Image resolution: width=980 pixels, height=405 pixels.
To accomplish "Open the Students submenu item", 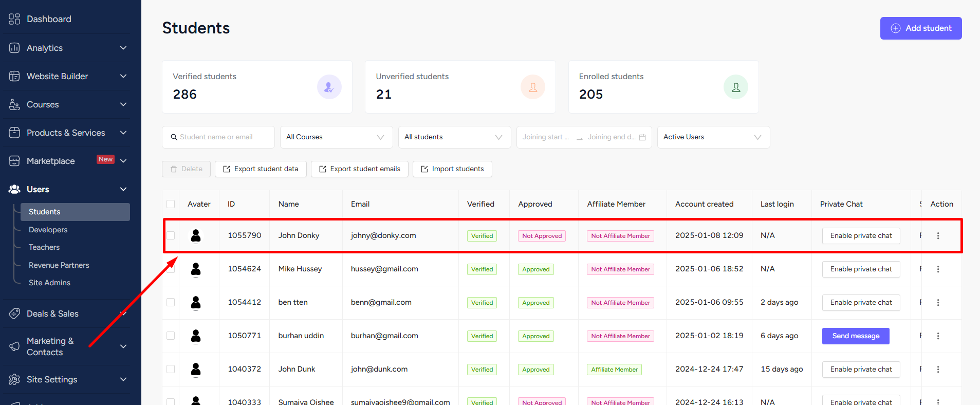I will [x=75, y=212].
